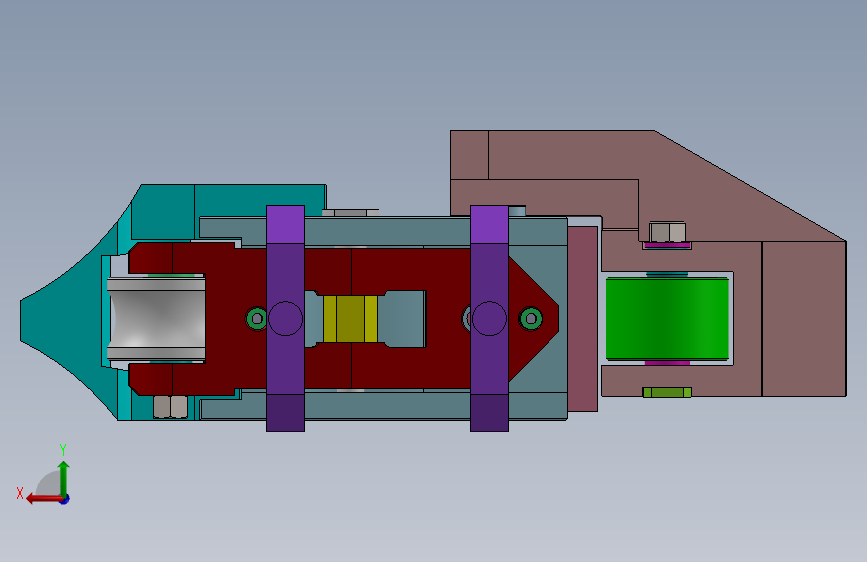Select the hex nut above the green roller
The height and width of the screenshot is (562, 867).
click(667, 232)
